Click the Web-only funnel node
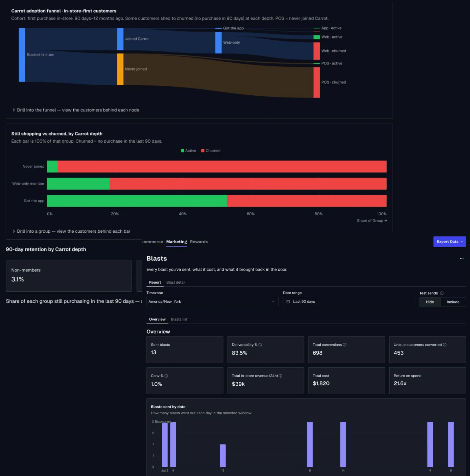 218,43
